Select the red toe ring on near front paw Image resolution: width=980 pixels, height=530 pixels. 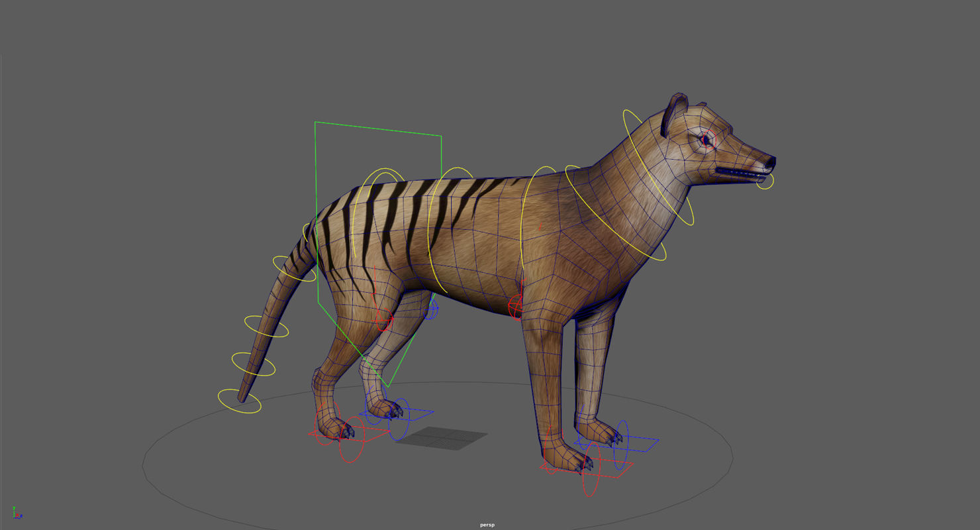pos(591,470)
